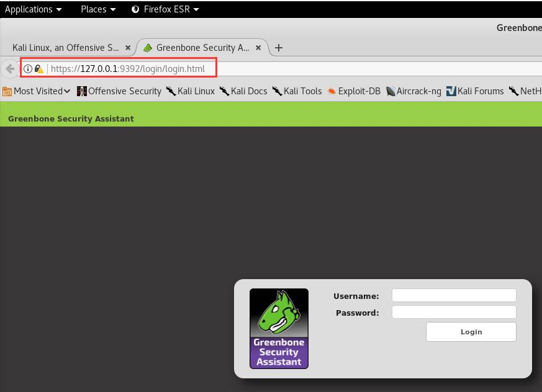Open the Kali Tools bookmark
542x392 pixels.
[297, 91]
